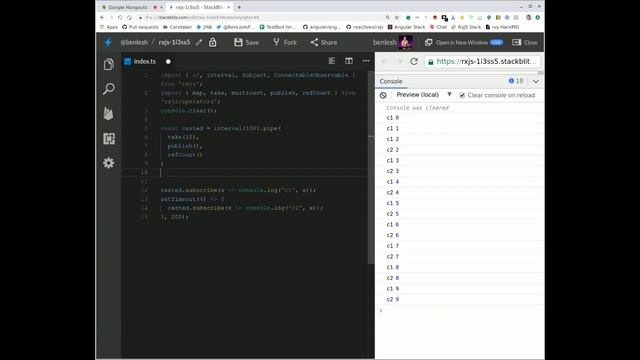Open benlesh user avatar menu
640x360 pixels.
[x=405, y=42]
